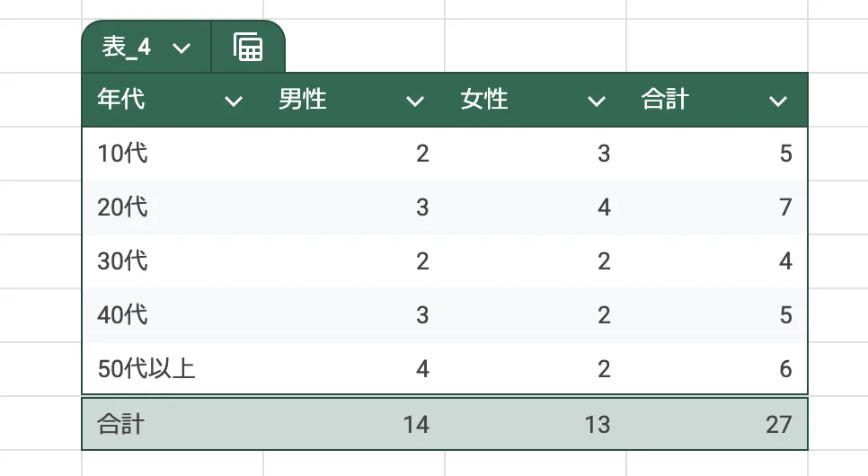Select the 50代以上 total cell showing 6

(x=717, y=368)
